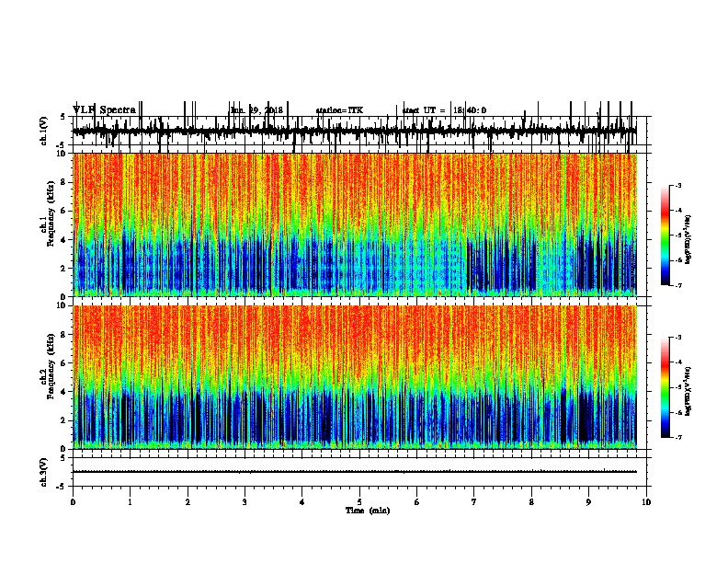Click the '-3' tick on ch.1 colorbar
This screenshot has width=728, height=563.
point(678,186)
